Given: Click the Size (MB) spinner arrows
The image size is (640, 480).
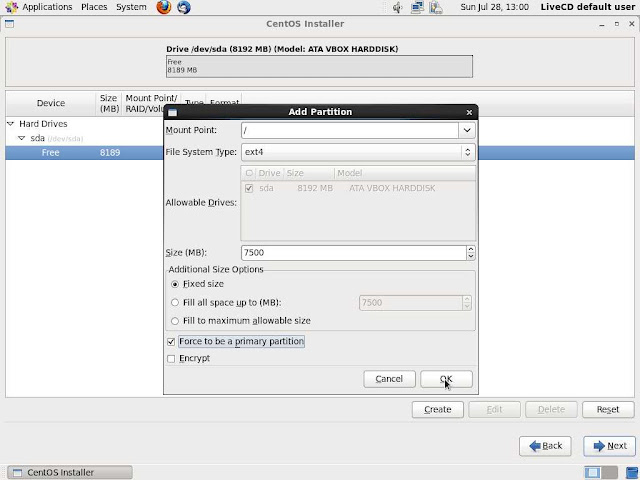Looking at the screenshot, I should coord(471,253).
